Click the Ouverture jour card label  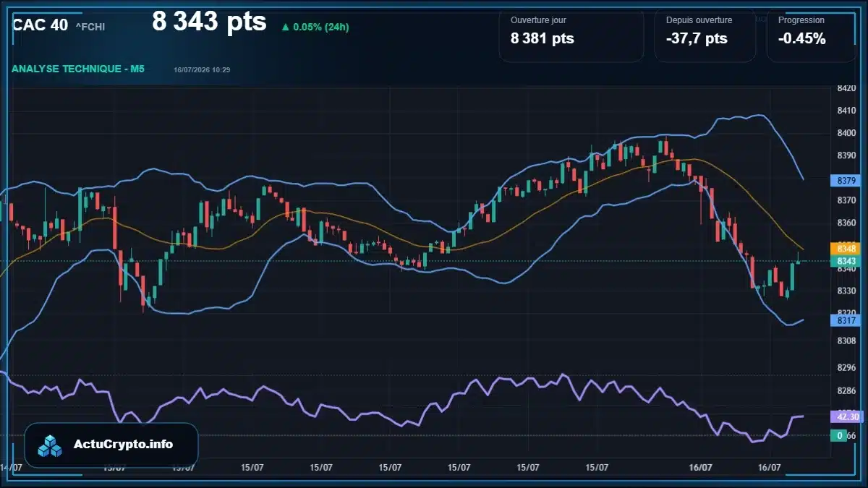539,20
